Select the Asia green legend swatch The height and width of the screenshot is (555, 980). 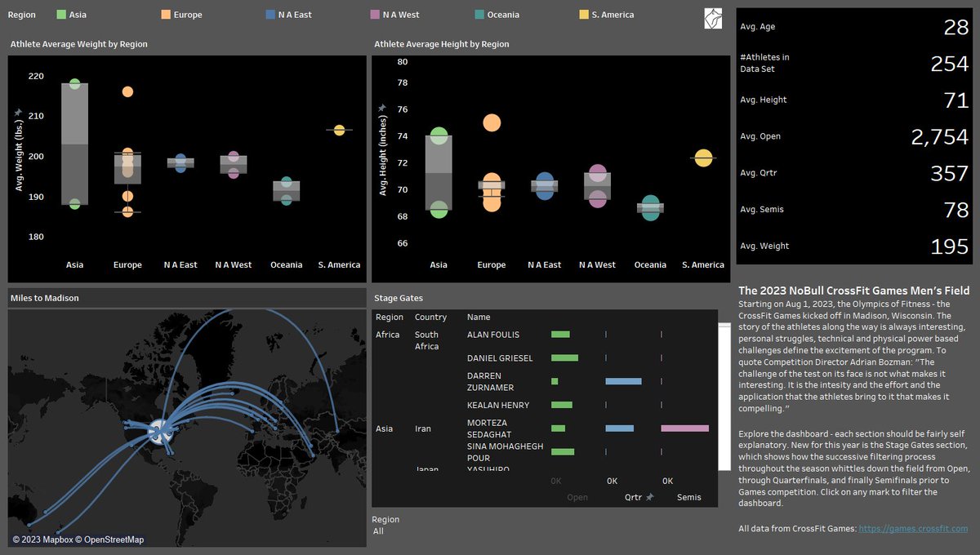tap(61, 15)
